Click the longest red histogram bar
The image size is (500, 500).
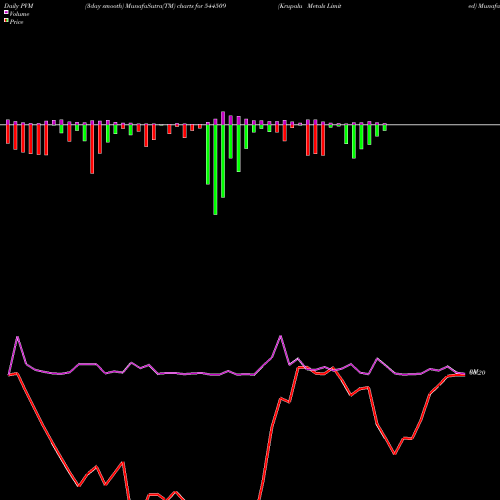tap(92, 149)
